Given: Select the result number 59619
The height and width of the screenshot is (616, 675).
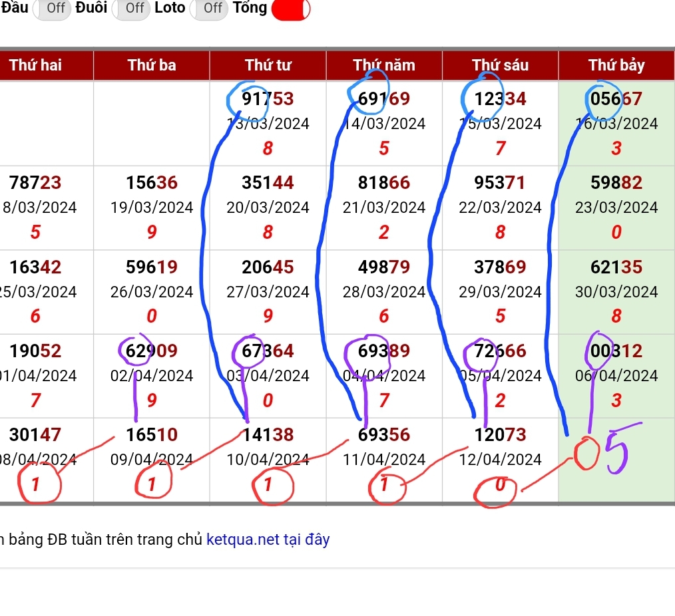Looking at the screenshot, I should (x=152, y=267).
